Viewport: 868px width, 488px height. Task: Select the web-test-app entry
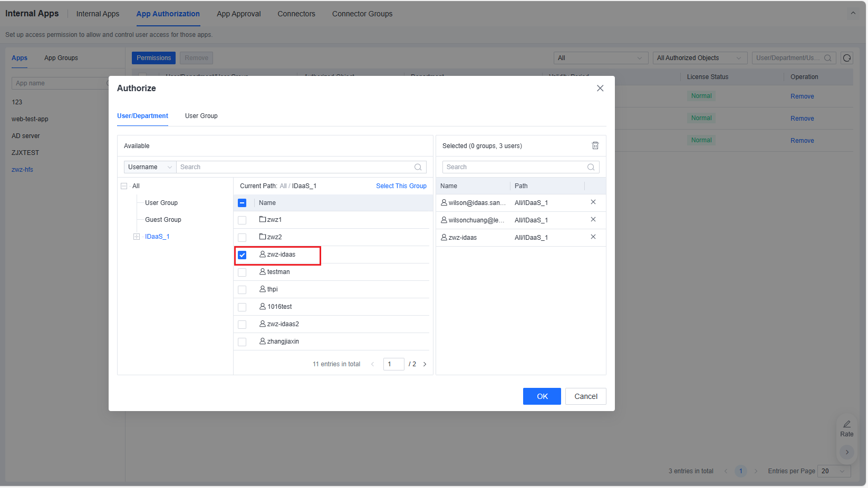(30, 119)
